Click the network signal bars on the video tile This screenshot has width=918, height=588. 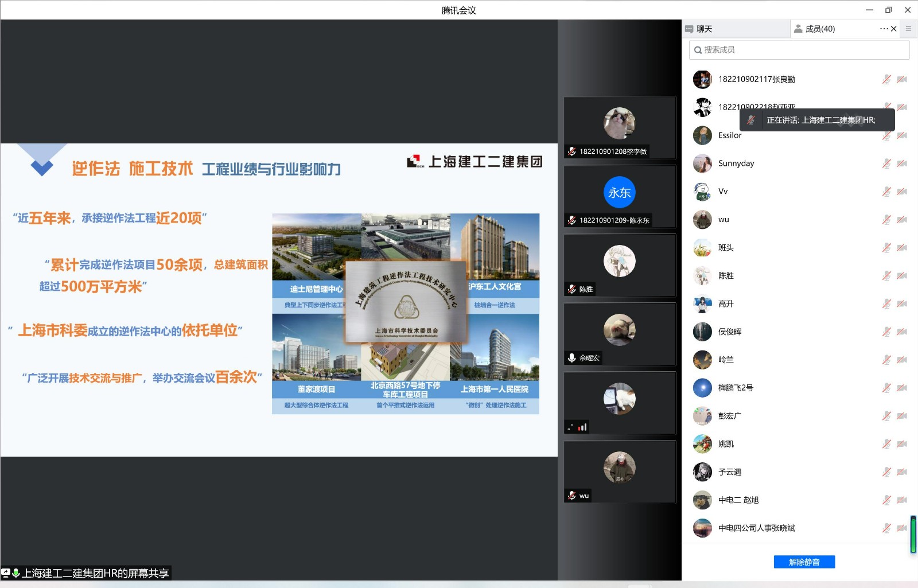pyautogui.click(x=582, y=427)
